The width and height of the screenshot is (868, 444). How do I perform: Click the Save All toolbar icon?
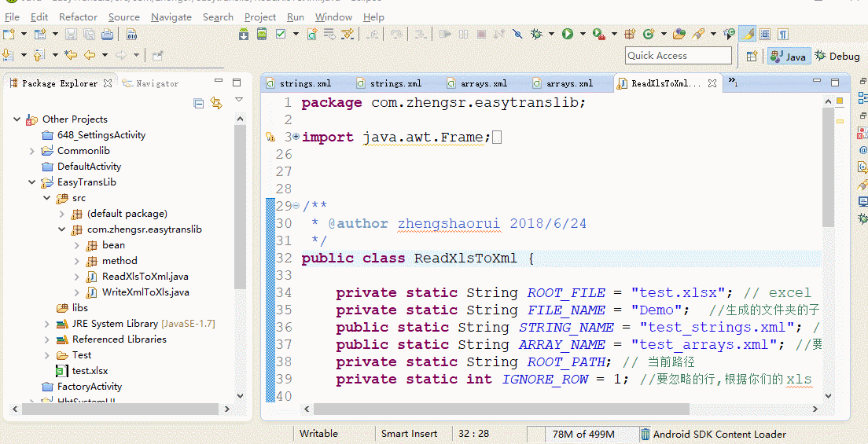pyautogui.click(x=89, y=35)
